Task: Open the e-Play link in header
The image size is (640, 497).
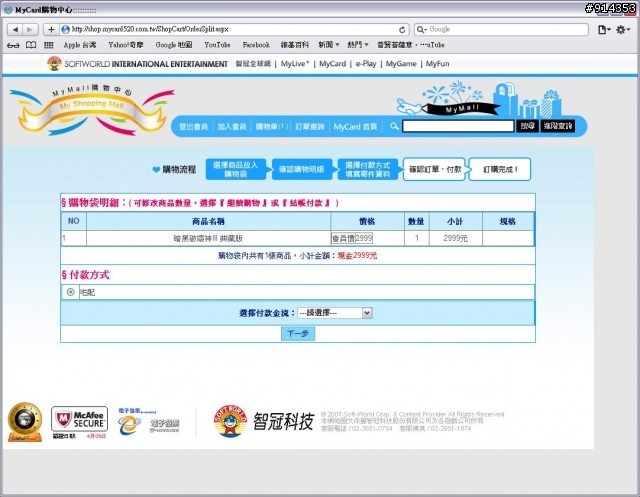Action: [366, 64]
